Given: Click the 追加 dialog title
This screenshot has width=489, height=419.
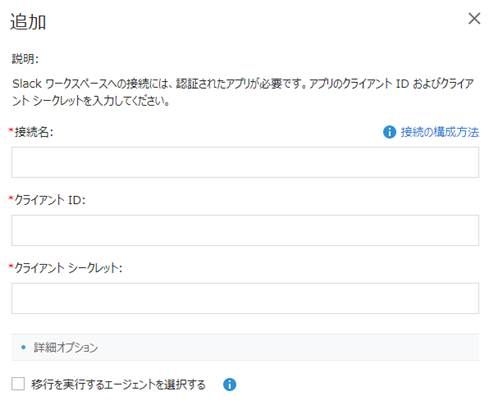Looking at the screenshot, I should tap(28, 22).
